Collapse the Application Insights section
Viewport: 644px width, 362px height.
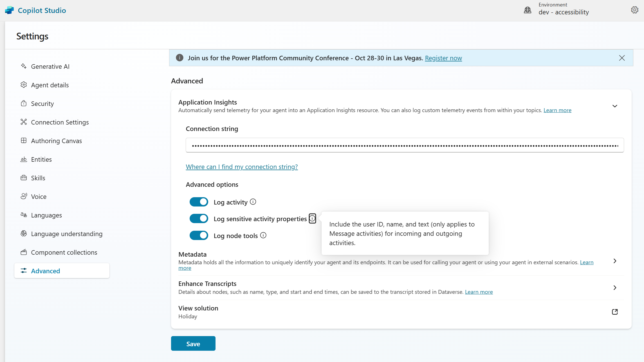click(615, 106)
